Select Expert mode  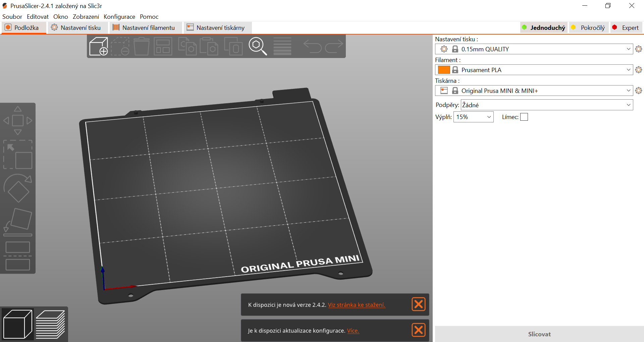pos(626,27)
